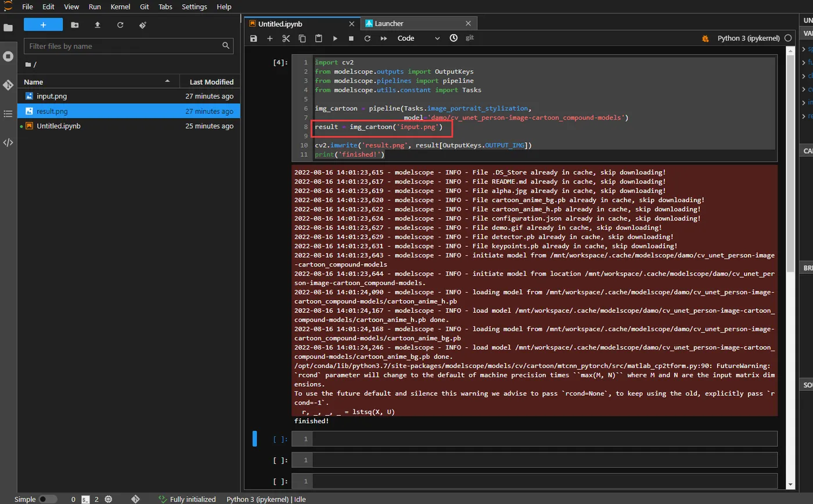Open the File Browser sidebar tab
The image size is (813, 504).
click(8, 27)
